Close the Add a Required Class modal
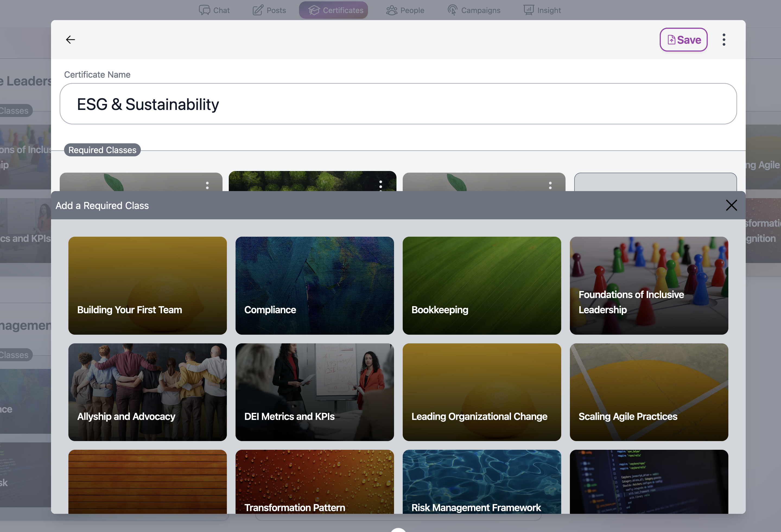 click(731, 205)
